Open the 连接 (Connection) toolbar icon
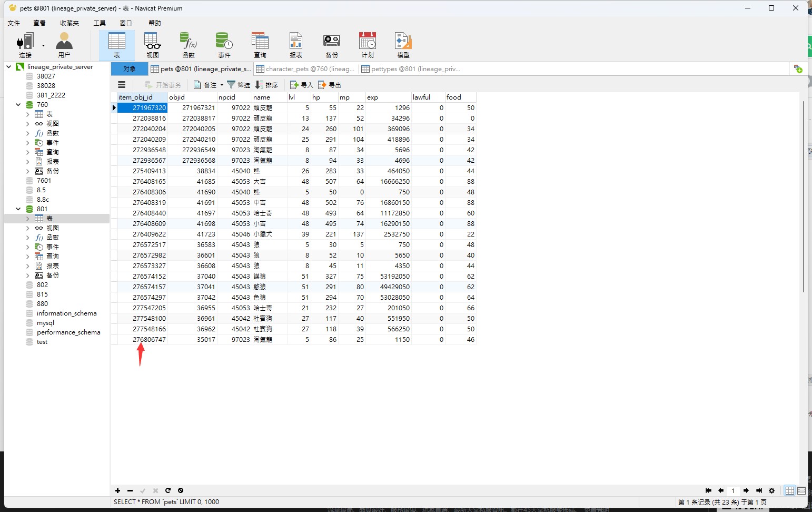This screenshot has height=512, width=812. pyautogui.click(x=25, y=45)
